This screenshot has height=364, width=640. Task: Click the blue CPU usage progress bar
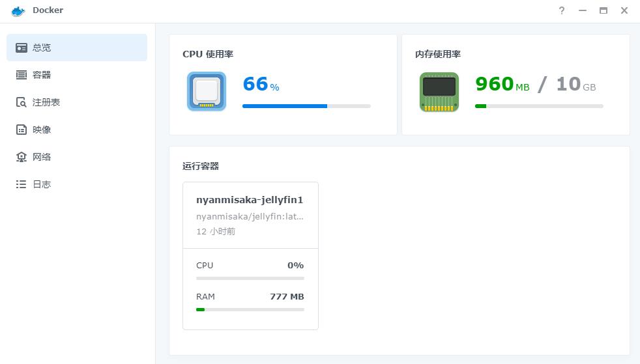(306, 106)
